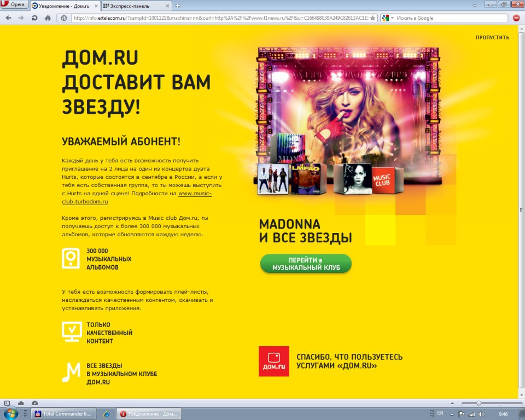Click the 9:46 taskbar clock
Viewport: 525px width, 420px height.
[x=503, y=414]
